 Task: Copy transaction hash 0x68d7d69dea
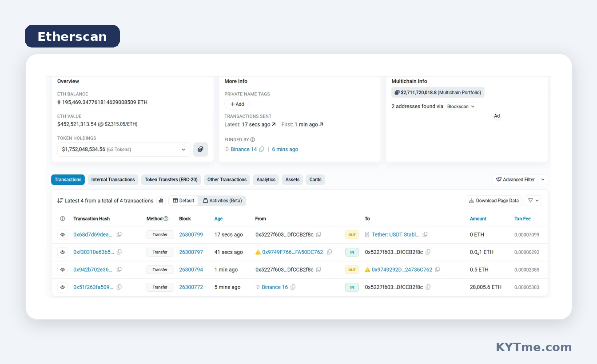coord(119,234)
